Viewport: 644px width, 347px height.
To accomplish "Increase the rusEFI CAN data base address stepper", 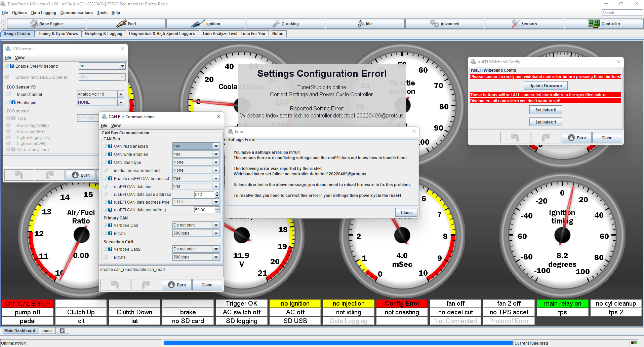I will [x=217, y=193].
